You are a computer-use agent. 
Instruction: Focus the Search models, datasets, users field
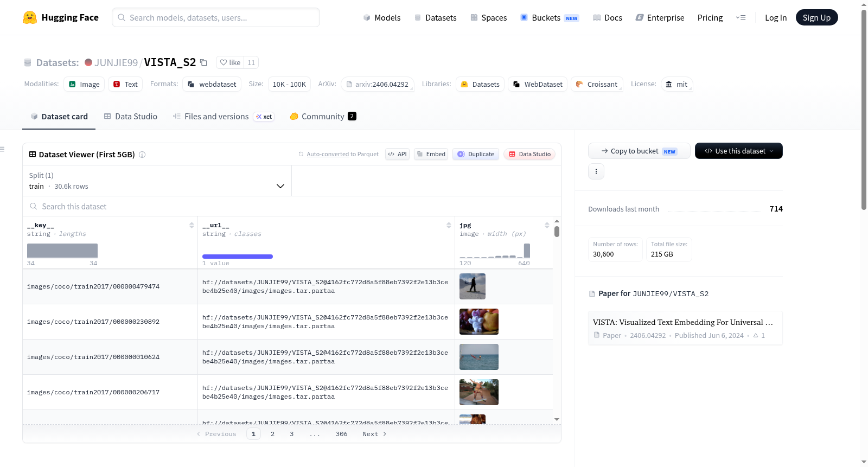click(x=216, y=17)
